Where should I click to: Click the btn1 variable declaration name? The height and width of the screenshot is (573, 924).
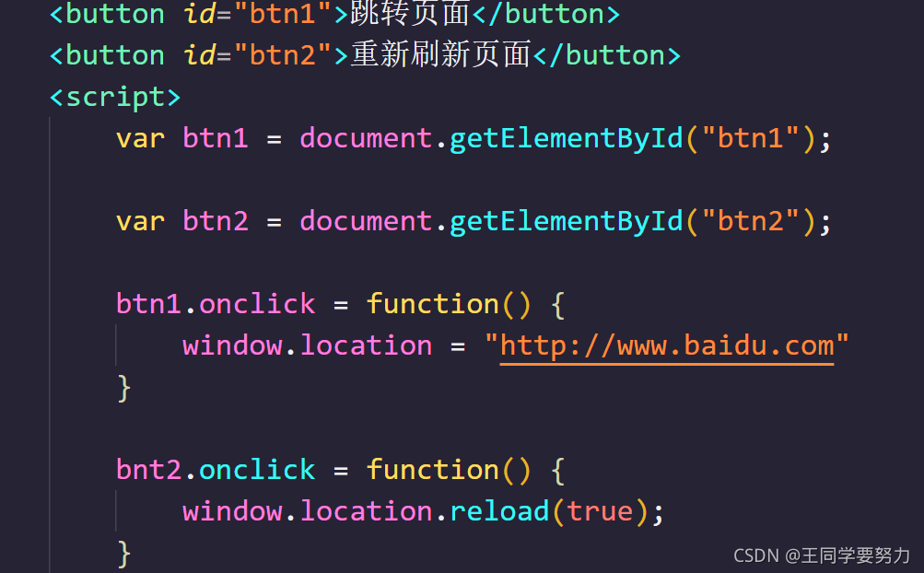click(215, 138)
